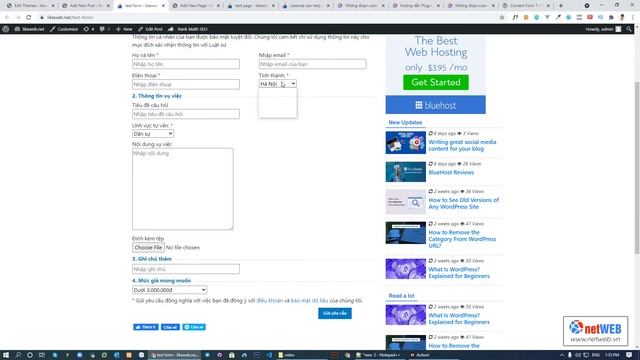Open Writing great social media content article
The height and width of the screenshot is (360, 640).
point(462,145)
